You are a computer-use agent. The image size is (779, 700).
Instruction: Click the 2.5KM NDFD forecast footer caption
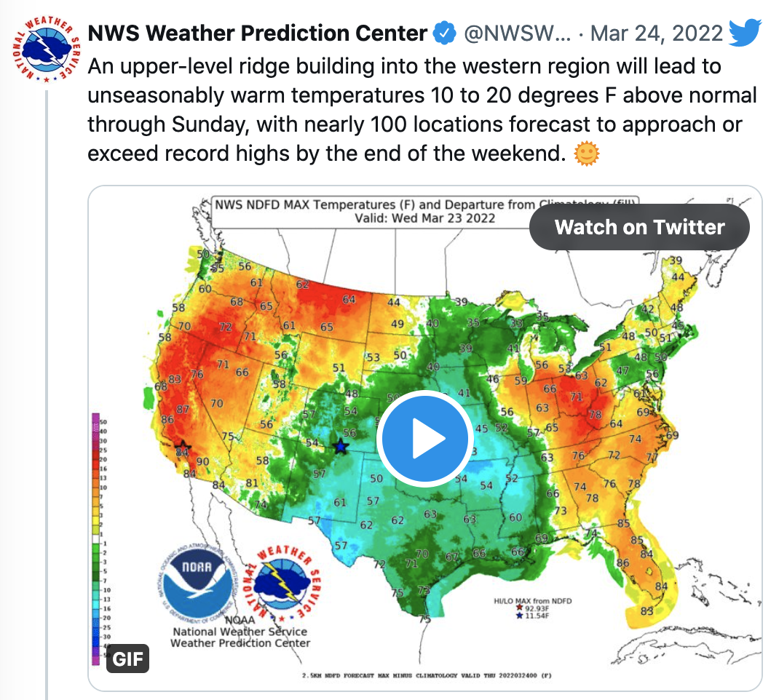pyautogui.click(x=427, y=675)
